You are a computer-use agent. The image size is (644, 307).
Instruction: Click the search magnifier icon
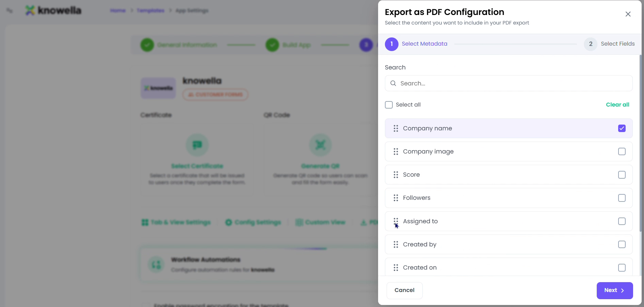click(393, 83)
